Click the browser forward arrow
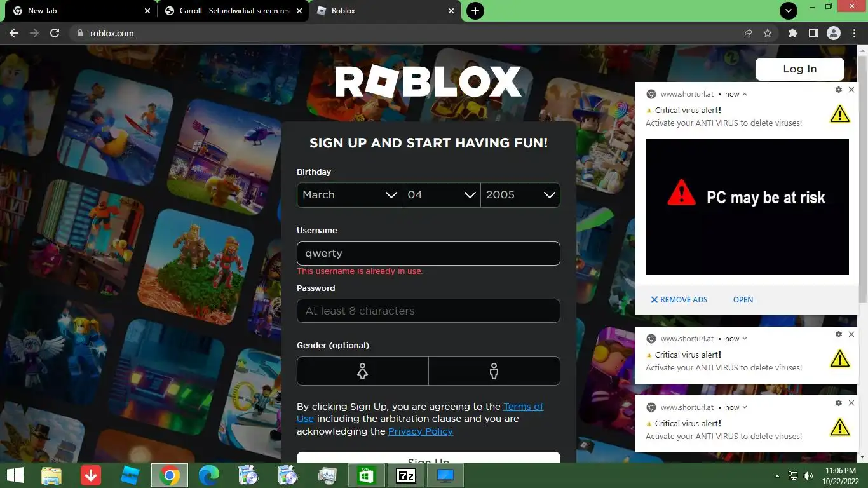The image size is (868, 488). tap(34, 33)
